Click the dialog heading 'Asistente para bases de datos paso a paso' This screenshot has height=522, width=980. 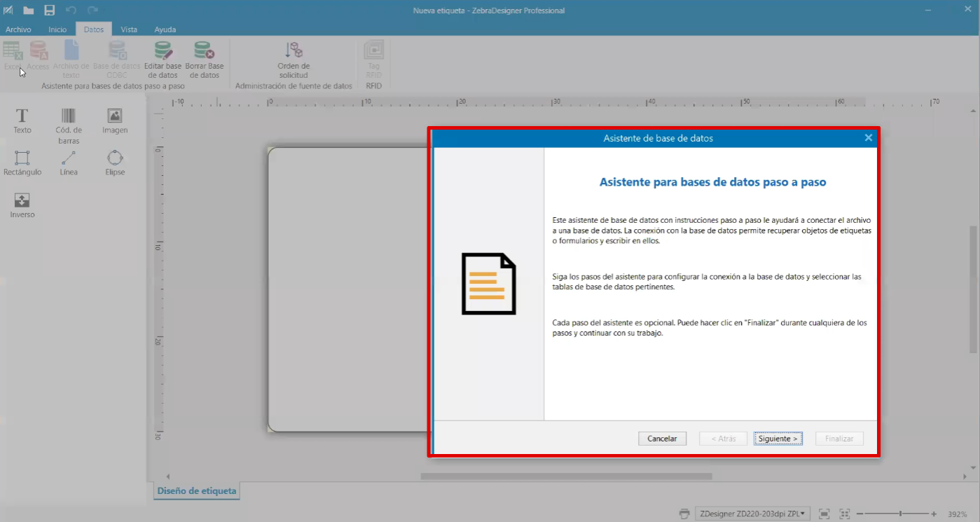coord(713,182)
